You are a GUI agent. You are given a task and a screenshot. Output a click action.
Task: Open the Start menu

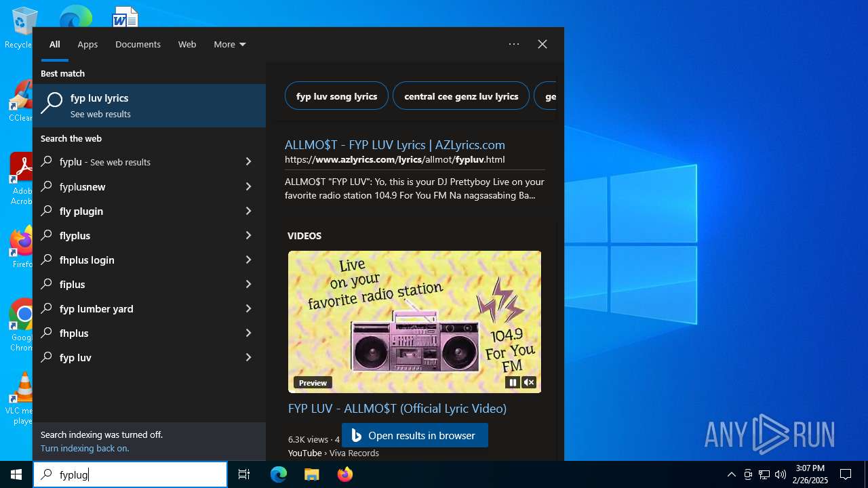point(16,474)
